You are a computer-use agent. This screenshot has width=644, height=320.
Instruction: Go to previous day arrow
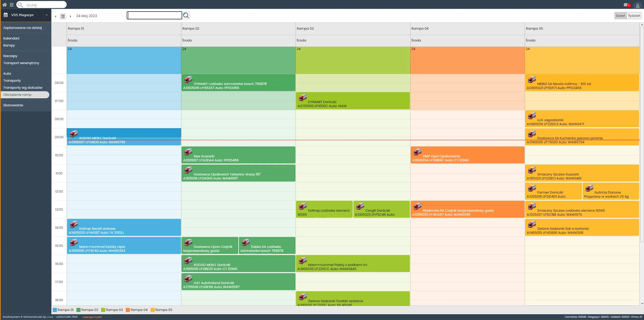[56, 16]
